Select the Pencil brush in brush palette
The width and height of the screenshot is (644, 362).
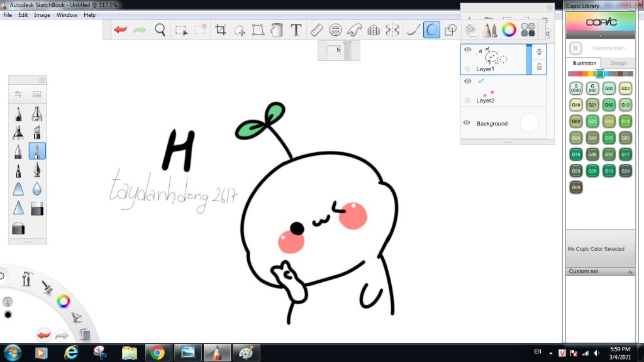(x=18, y=114)
